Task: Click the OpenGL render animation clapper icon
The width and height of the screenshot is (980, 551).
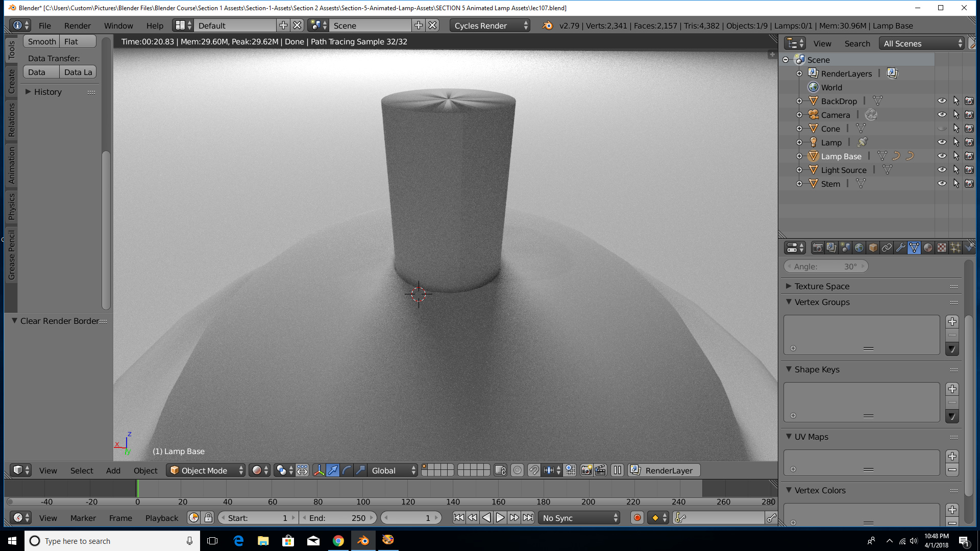Action: (600, 470)
